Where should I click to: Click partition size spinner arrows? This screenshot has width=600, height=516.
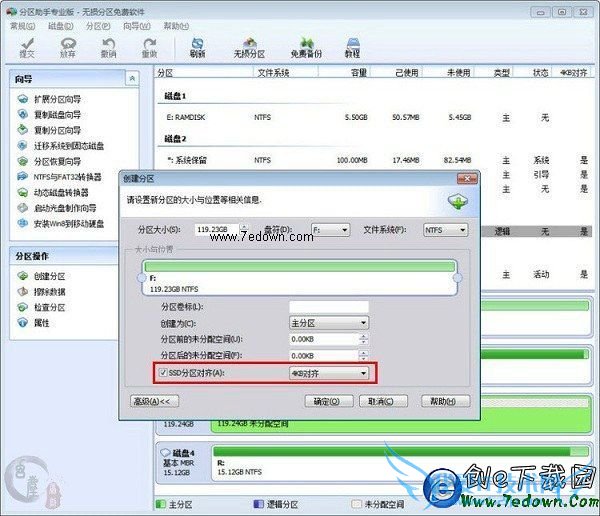tap(244, 229)
